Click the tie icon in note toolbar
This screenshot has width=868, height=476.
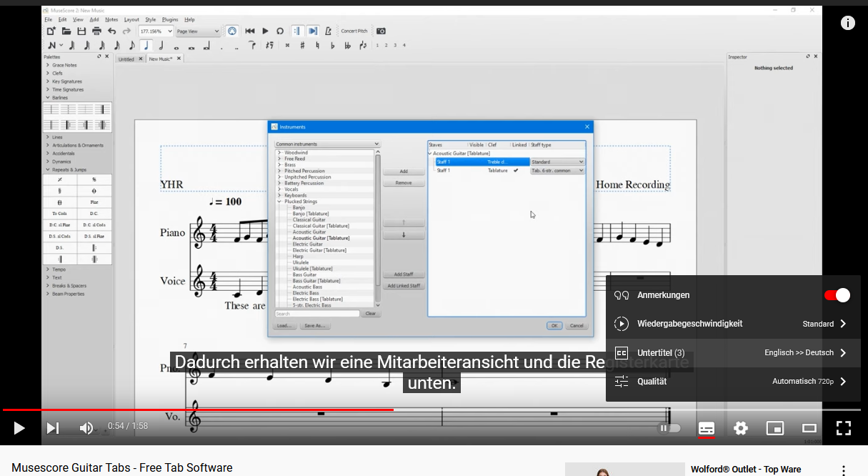tap(252, 45)
